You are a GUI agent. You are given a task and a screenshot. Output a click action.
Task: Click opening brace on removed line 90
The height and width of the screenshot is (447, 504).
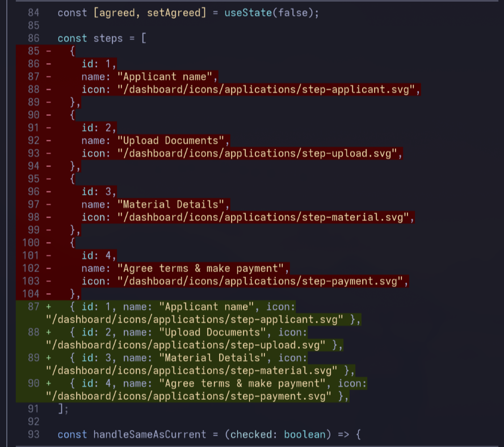tap(73, 115)
